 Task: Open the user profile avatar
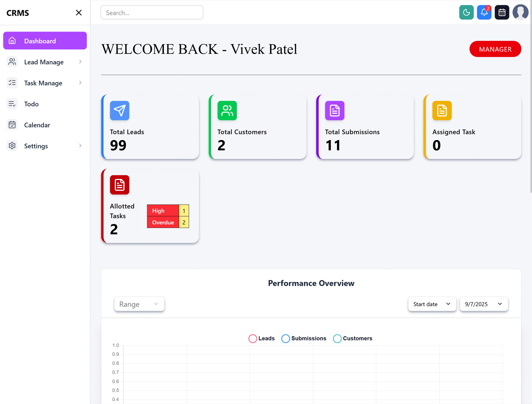(520, 13)
